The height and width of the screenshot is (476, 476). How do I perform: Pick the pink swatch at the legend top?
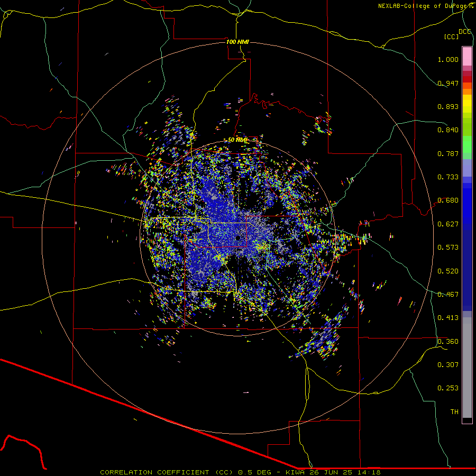[x=467, y=57]
